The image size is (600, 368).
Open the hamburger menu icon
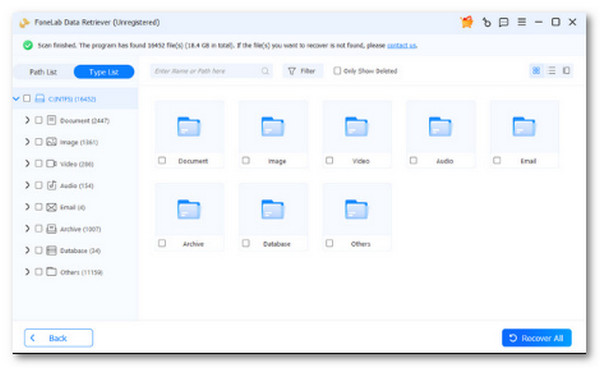click(522, 22)
